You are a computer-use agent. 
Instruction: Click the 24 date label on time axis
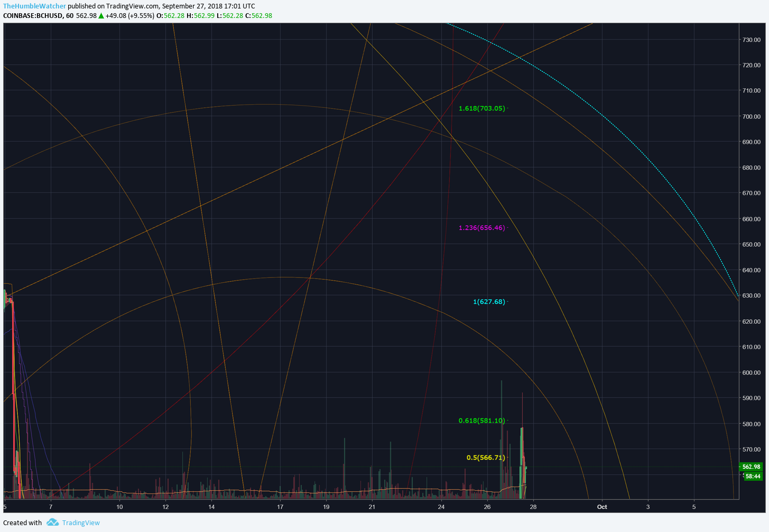441,507
